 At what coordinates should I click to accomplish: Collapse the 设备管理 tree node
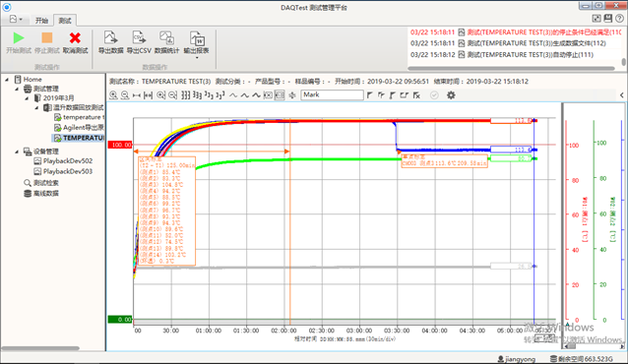pyautogui.click(x=17, y=152)
